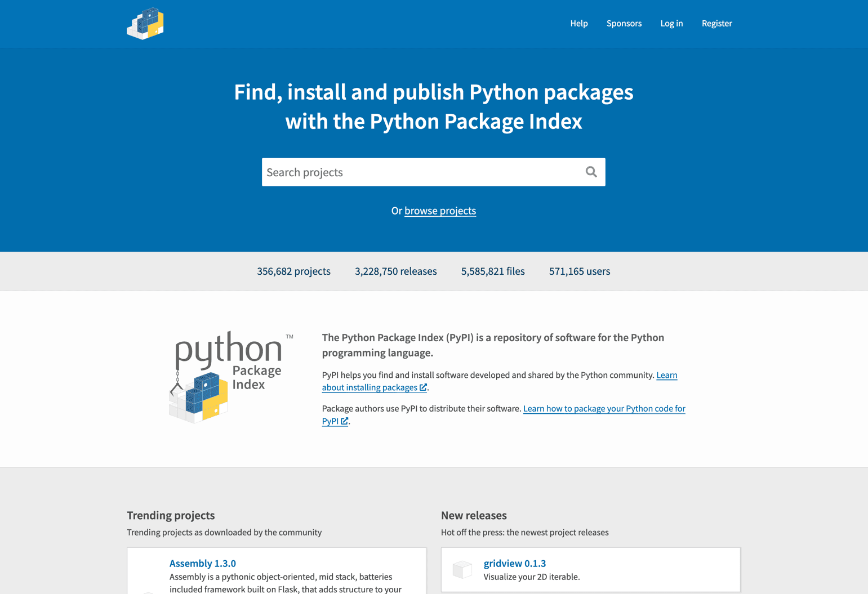Image resolution: width=868 pixels, height=594 pixels.
Task: Open "Learn how to package your Python code" link
Action: click(x=604, y=409)
